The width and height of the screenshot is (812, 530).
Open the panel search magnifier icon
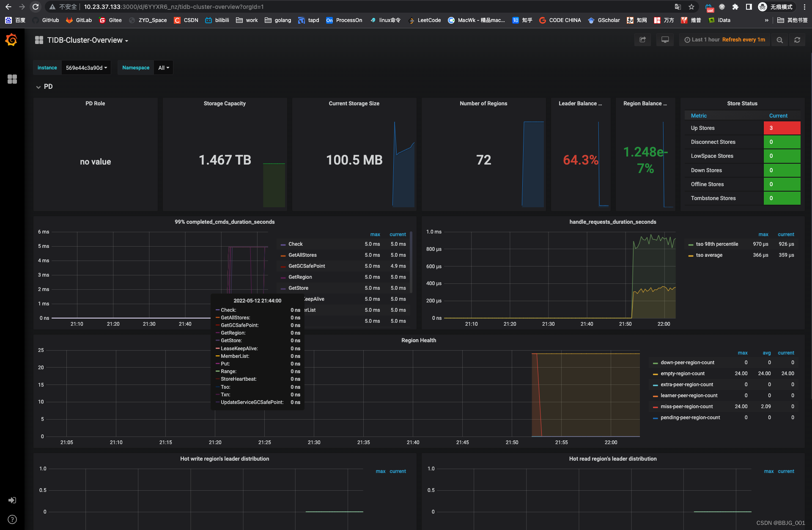[x=780, y=39]
